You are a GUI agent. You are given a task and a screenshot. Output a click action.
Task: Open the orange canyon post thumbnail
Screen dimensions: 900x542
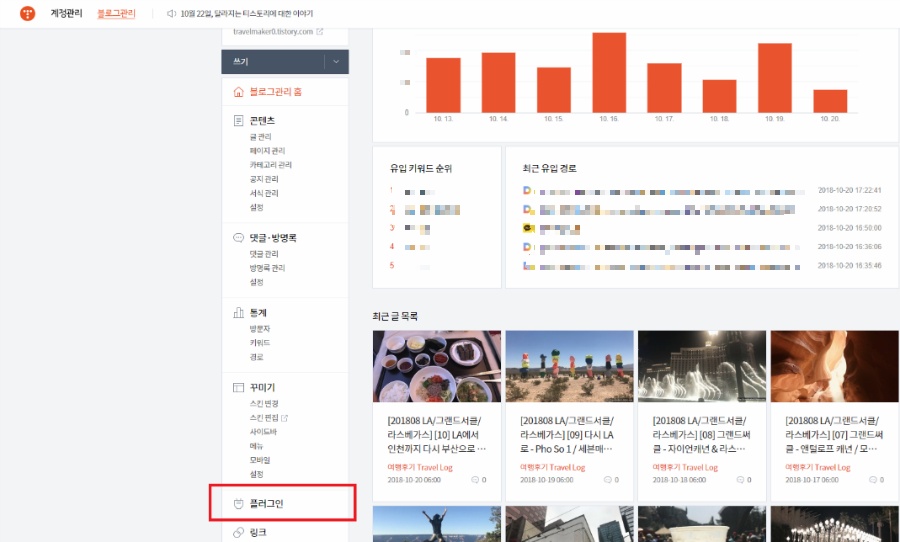(835, 366)
